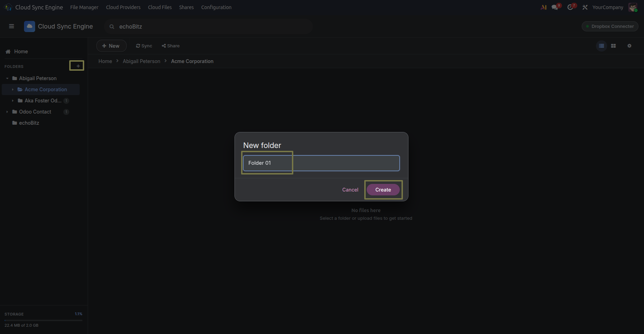Click the user avatar in the top bar

click(633, 7)
